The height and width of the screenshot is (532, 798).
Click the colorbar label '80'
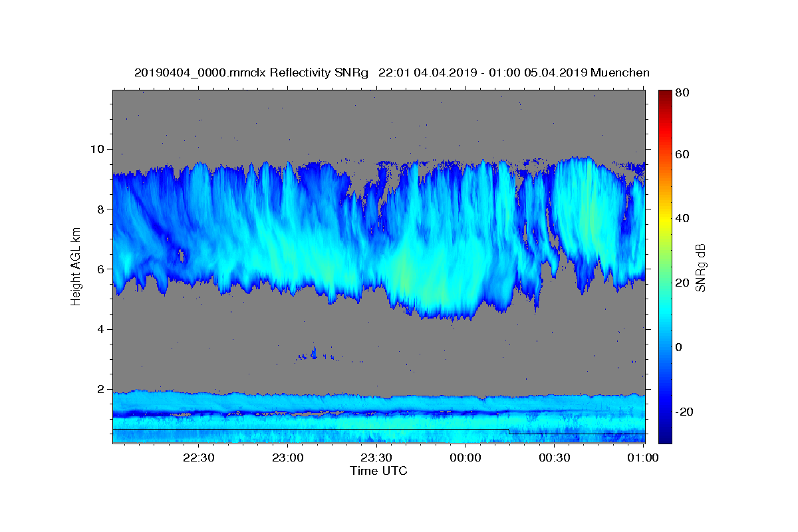tap(682, 92)
